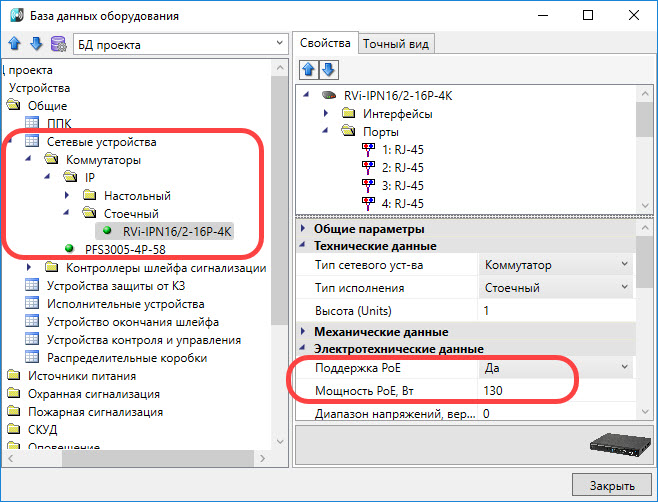Select the Сетевые устройства table icon
The width and height of the screenshot is (658, 502).
point(32,141)
